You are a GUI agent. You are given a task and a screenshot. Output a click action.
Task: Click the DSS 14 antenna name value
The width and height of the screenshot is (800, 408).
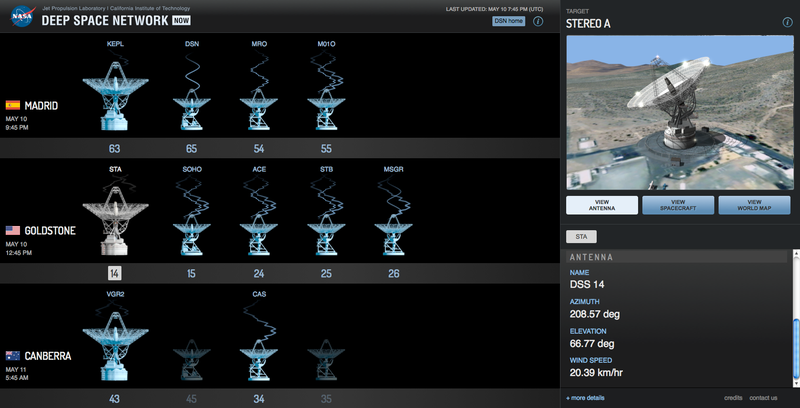[x=587, y=285]
